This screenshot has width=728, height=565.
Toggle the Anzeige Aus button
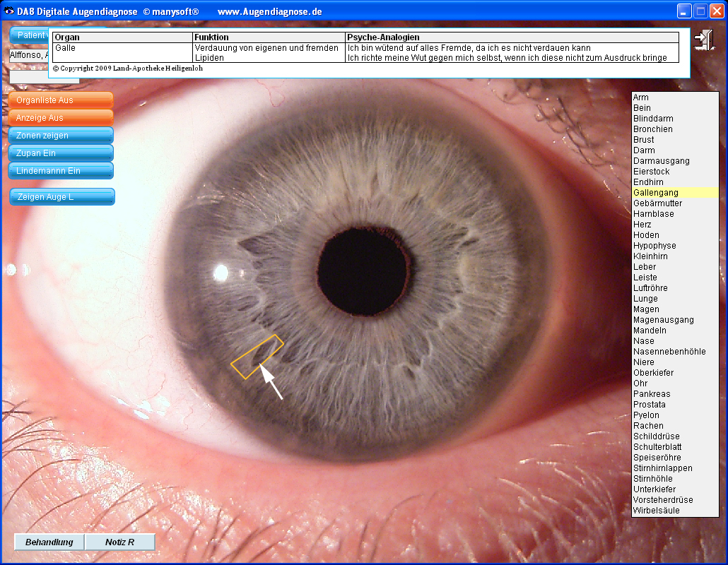(x=61, y=118)
